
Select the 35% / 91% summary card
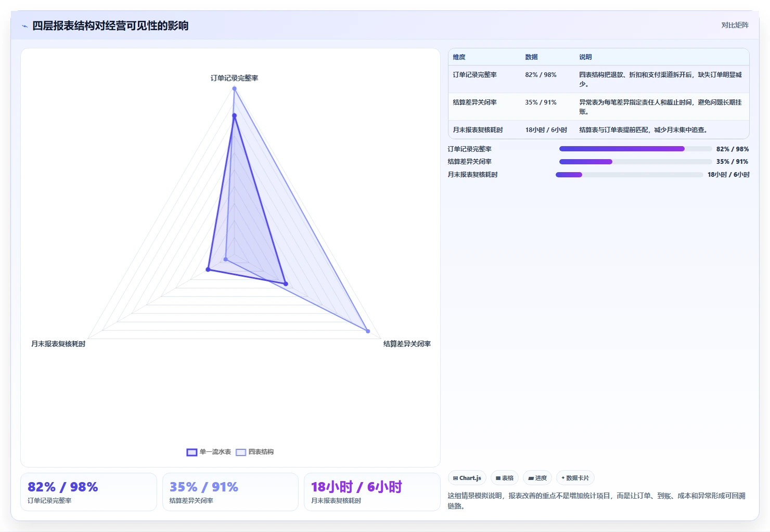click(230, 492)
